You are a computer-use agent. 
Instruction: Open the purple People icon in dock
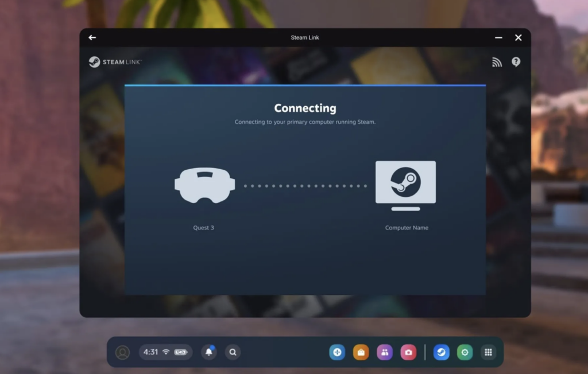(385, 352)
